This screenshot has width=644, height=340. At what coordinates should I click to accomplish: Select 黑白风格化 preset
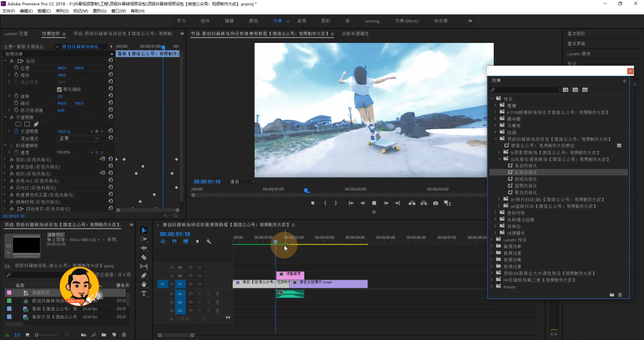(525, 192)
